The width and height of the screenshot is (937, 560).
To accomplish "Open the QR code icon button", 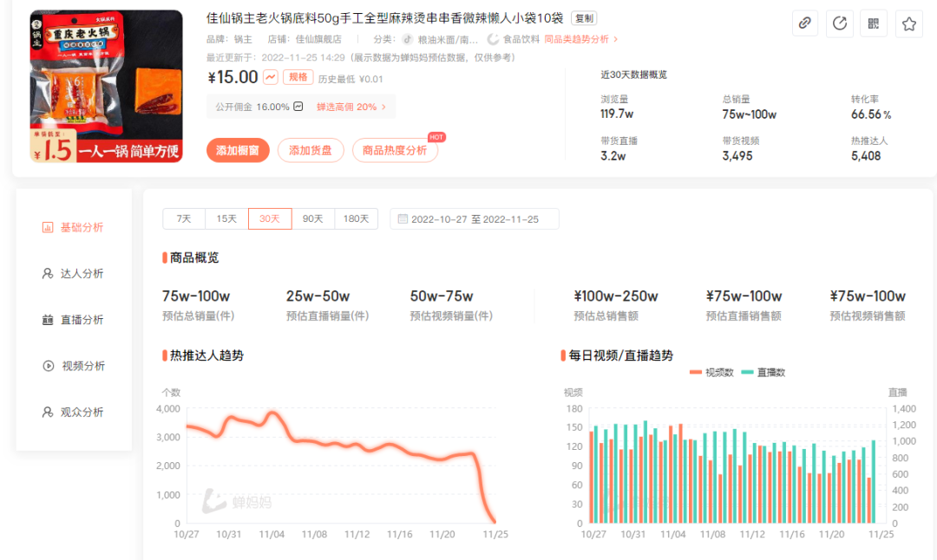I will click(x=874, y=23).
